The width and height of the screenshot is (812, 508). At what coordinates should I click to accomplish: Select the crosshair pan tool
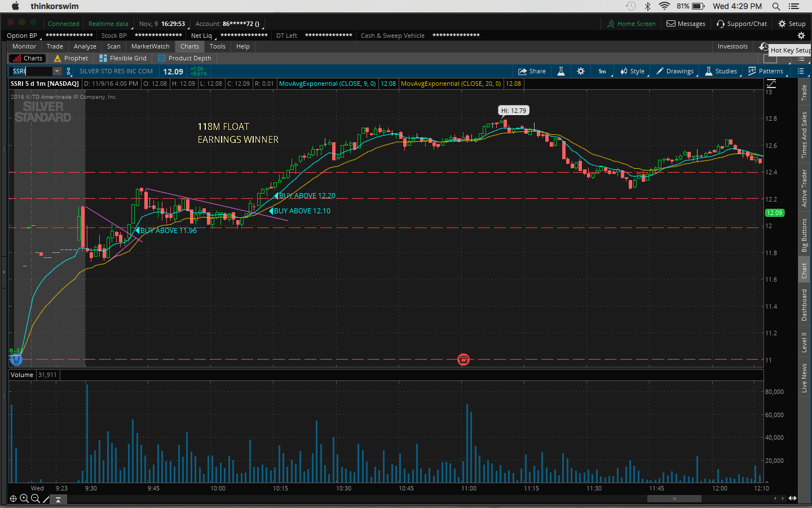[x=13, y=498]
